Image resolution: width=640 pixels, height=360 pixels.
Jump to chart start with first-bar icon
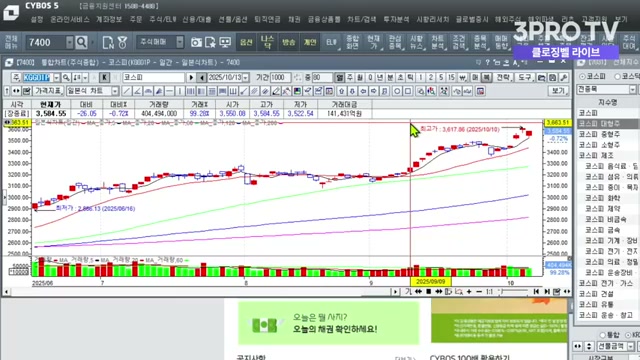pyautogui.click(x=536, y=291)
